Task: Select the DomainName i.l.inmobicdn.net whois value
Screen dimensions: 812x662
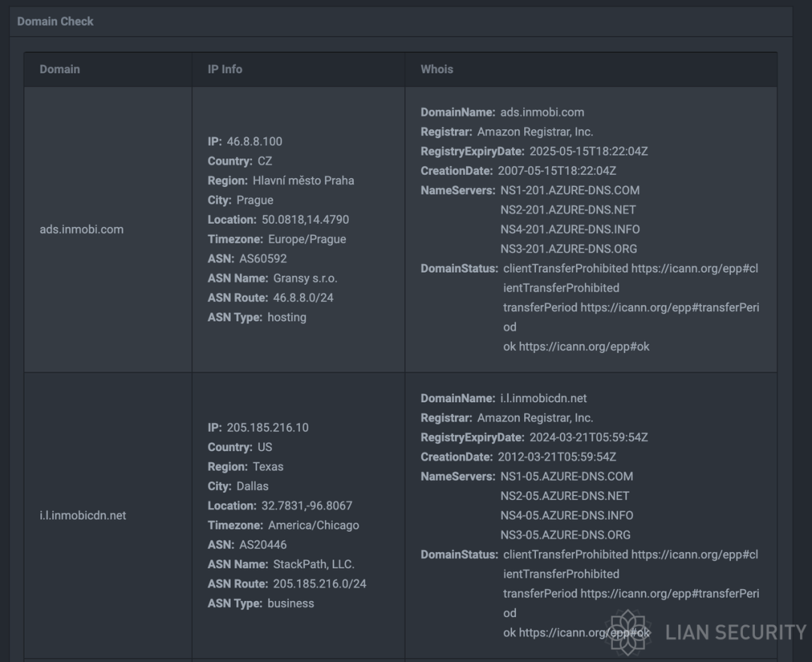Action: click(x=544, y=398)
